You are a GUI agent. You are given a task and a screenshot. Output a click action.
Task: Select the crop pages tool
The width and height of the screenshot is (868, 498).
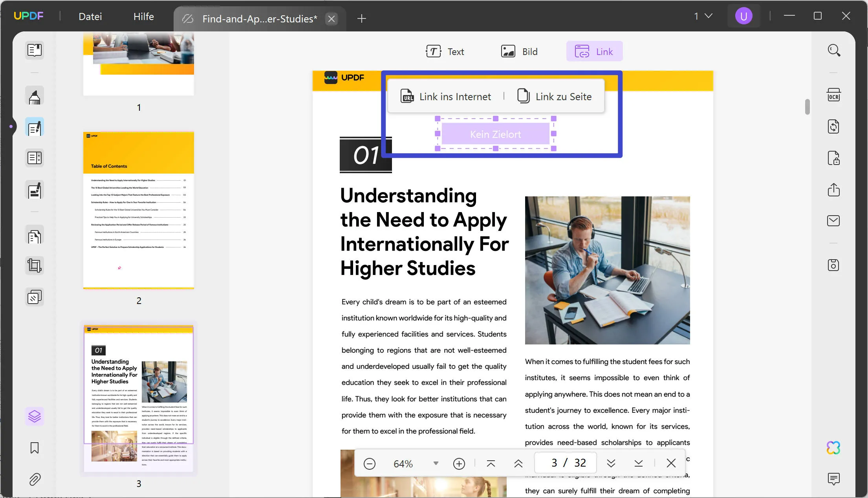pyautogui.click(x=35, y=266)
